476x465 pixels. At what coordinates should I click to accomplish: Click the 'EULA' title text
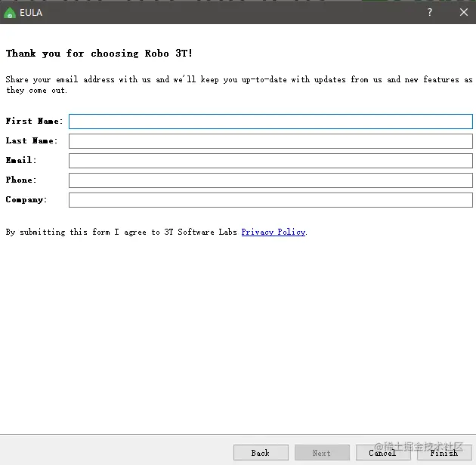31,13
